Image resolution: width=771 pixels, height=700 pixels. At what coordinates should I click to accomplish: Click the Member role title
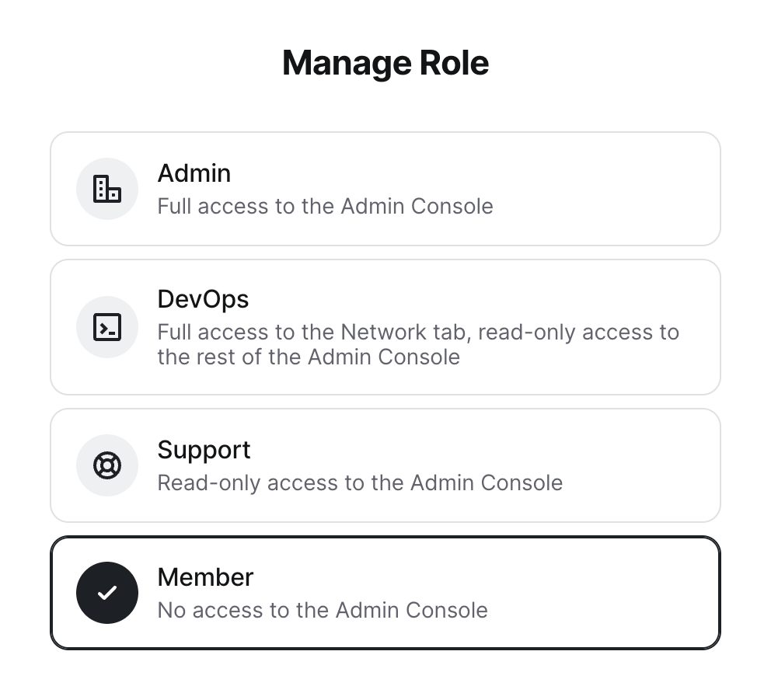tap(205, 577)
